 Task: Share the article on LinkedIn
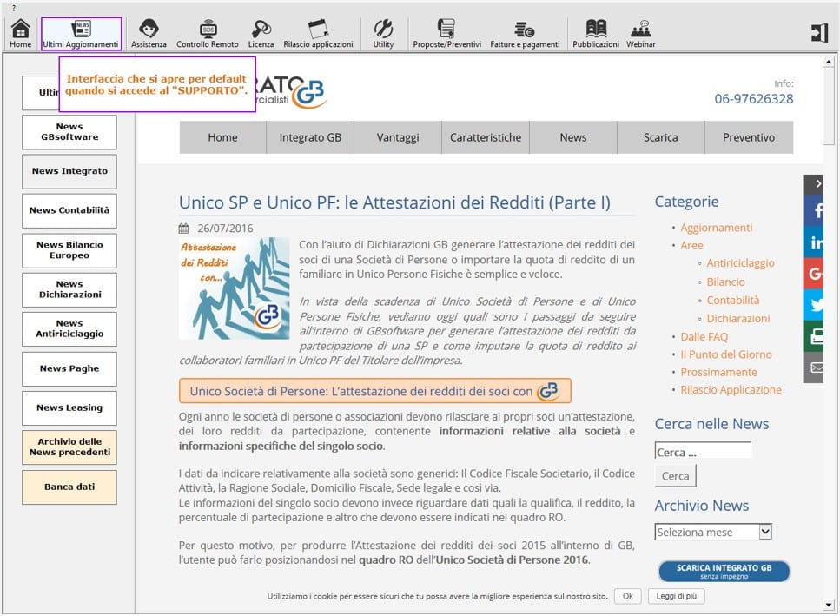point(813,242)
